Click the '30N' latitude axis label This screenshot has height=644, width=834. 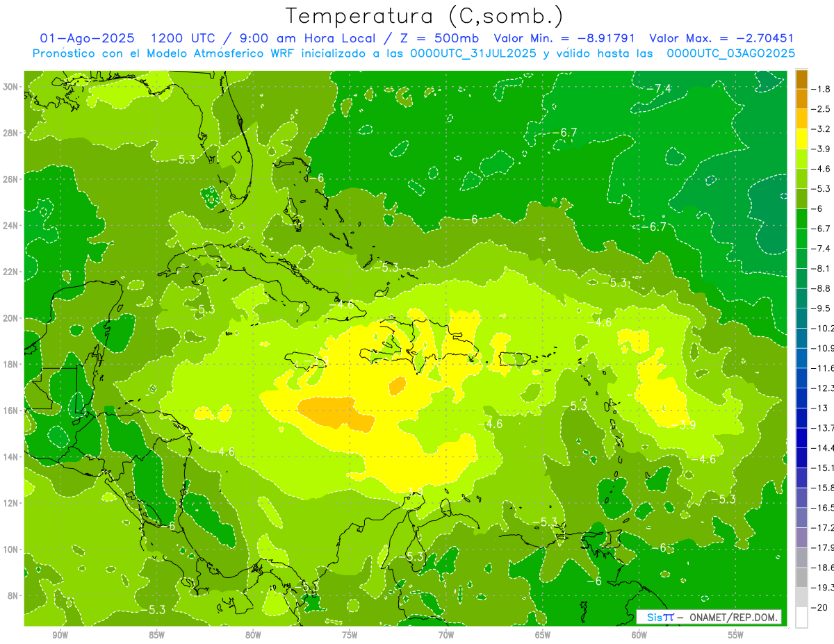(11, 86)
